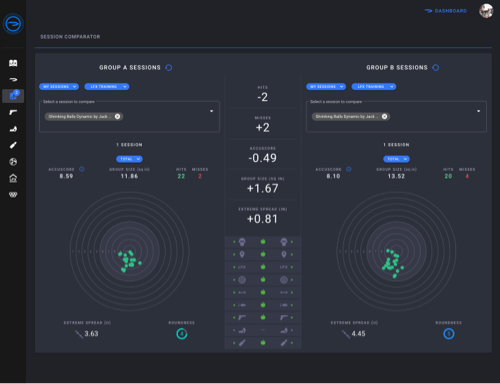Click the info icon next to Group A Accuscore
This screenshot has width=500, height=384.
(82, 169)
